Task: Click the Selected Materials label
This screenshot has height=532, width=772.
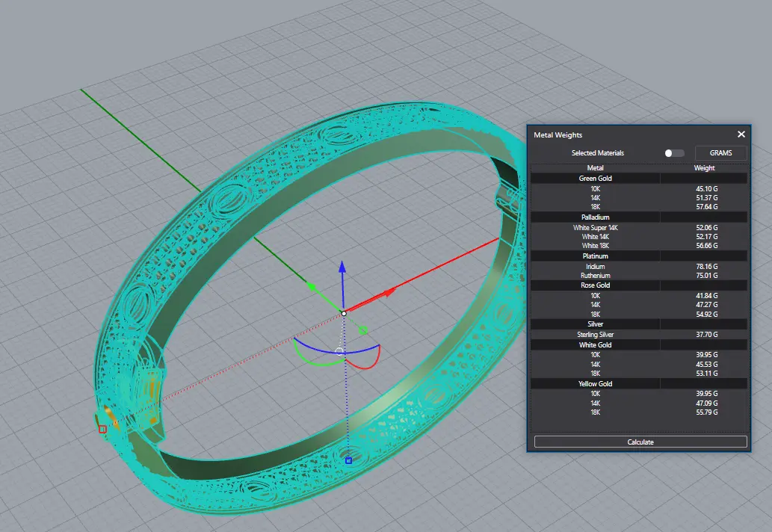Action: coord(598,153)
